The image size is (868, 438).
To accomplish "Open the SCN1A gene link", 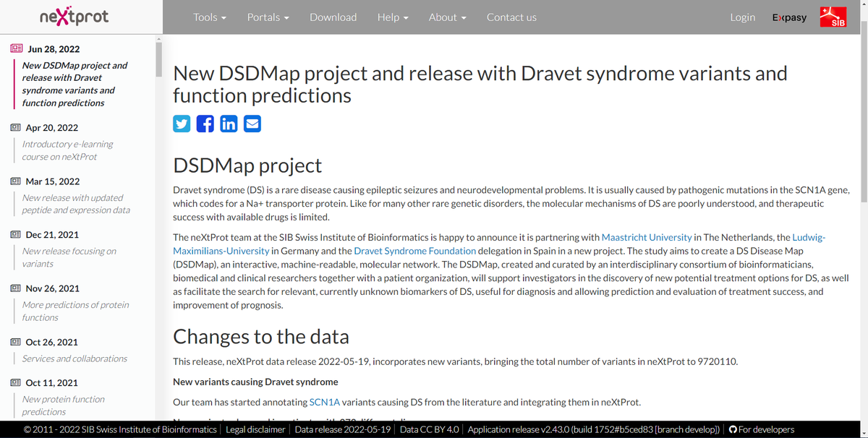I will (x=324, y=402).
